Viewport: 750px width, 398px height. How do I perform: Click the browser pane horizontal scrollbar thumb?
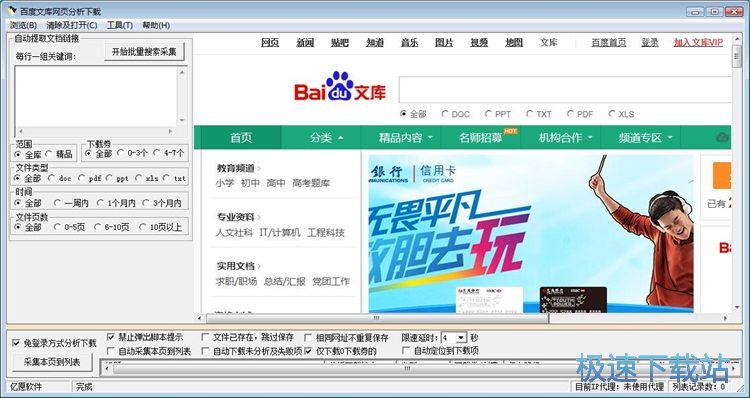click(377, 318)
